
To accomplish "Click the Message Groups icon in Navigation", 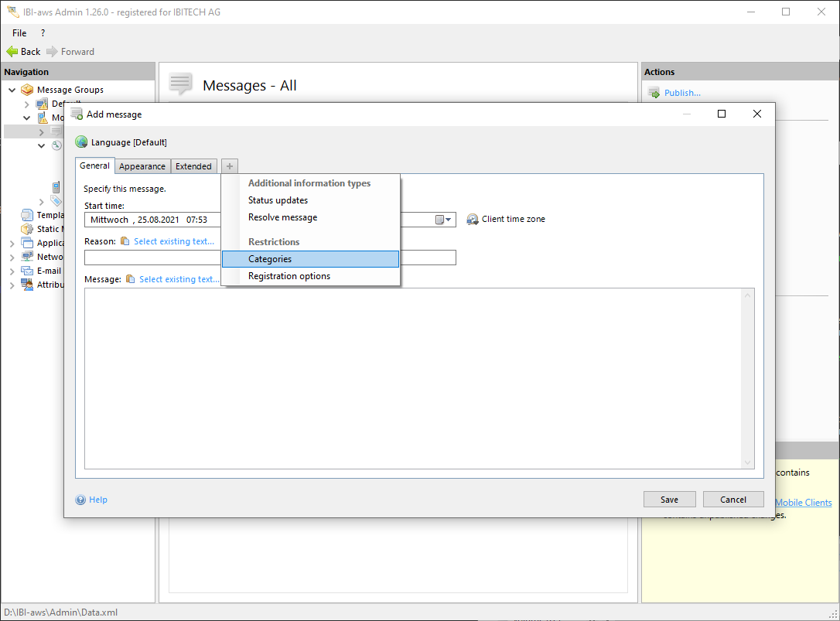I will pyautogui.click(x=27, y=90).
